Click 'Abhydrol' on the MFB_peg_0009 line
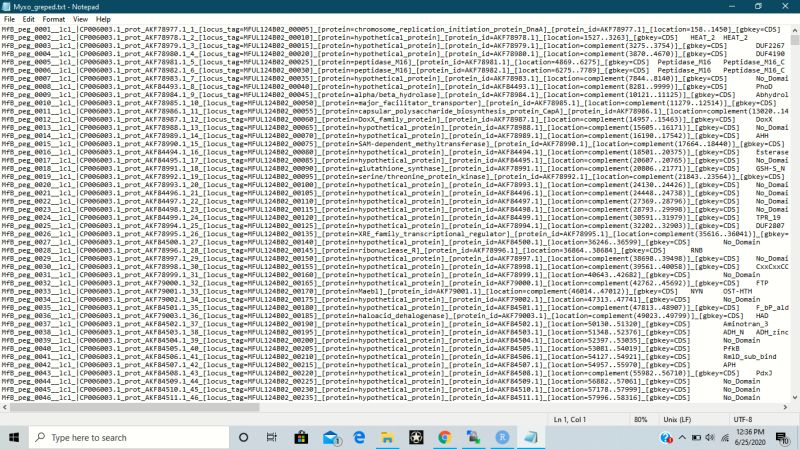 coord(772,94)
